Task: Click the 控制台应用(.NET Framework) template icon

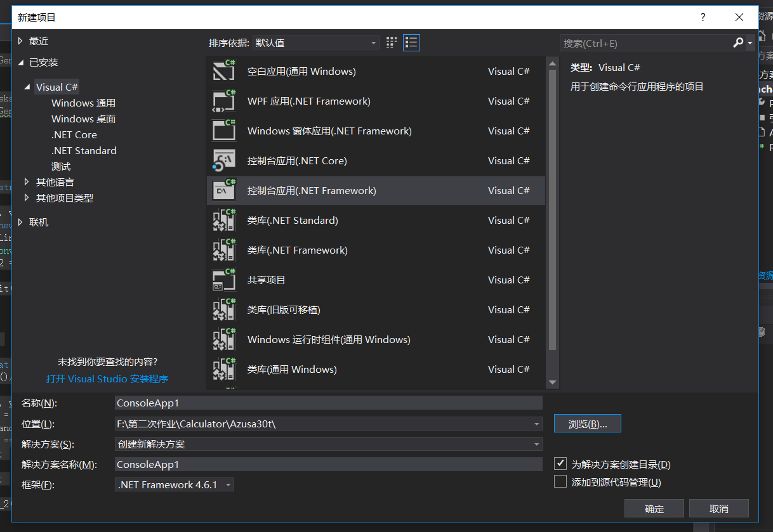Action: pyautogui.click(x=224, y=190)
